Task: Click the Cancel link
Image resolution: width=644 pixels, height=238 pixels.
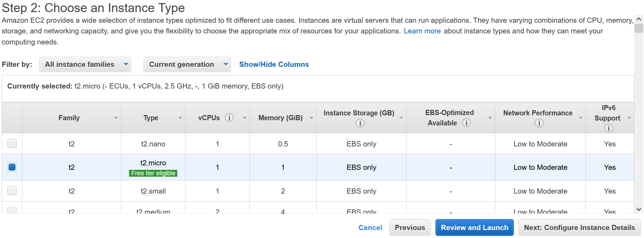Action: pyautogui.click(x=370, y=228)
